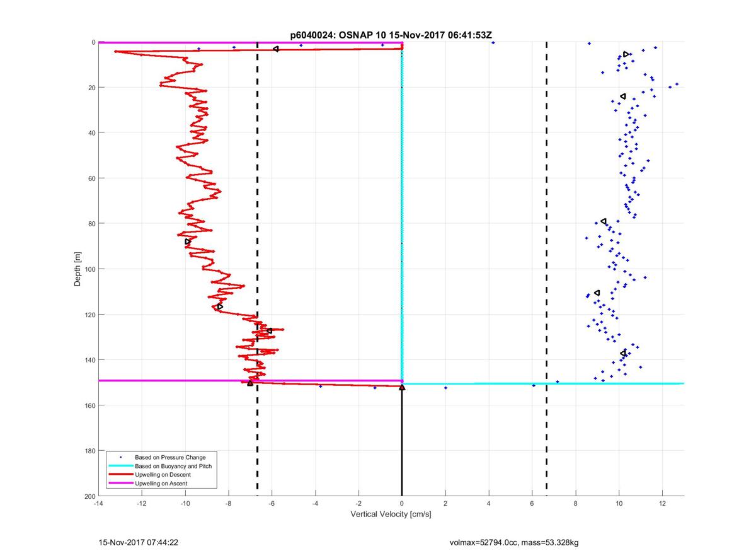Screen dimensions: 756x558
Task: Click legend entry Based on Pressure Change
Action: point(170,457)
